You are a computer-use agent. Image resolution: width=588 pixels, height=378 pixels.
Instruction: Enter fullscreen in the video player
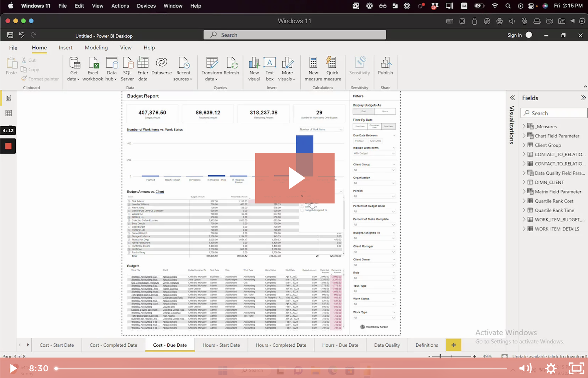pos(576,368)
